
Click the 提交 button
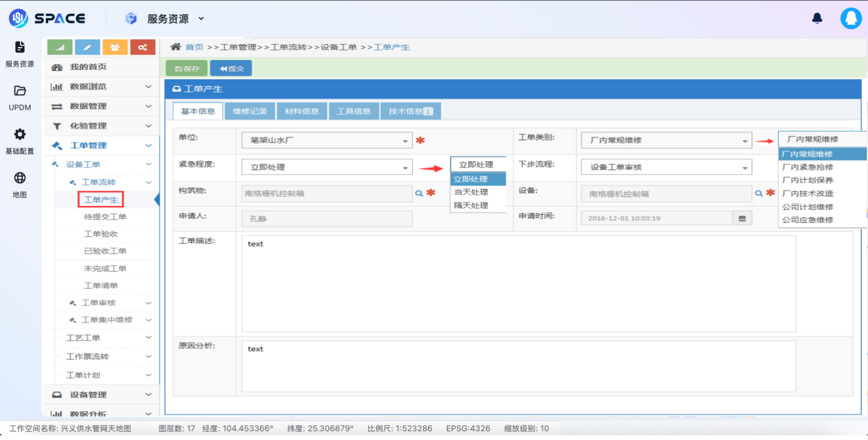point(231,68)
